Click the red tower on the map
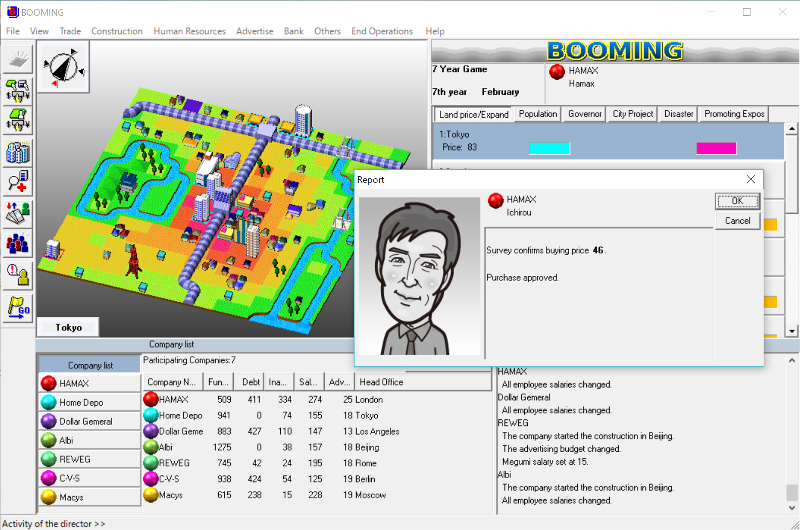This screenshot has height=530, width=800. pyautogui.click(x=134, y=261)
